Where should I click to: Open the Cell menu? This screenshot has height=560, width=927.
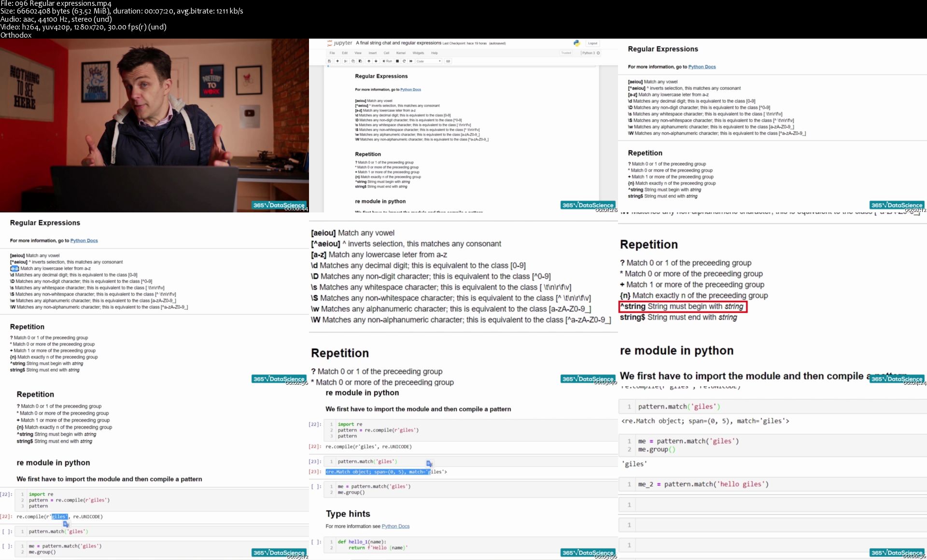coord(386,53)
